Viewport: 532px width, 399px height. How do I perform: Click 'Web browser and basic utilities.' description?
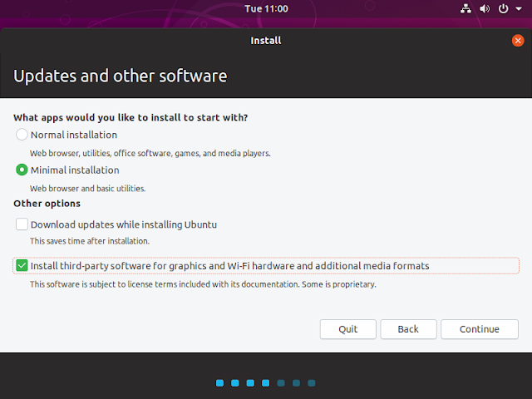pos(87,189)
